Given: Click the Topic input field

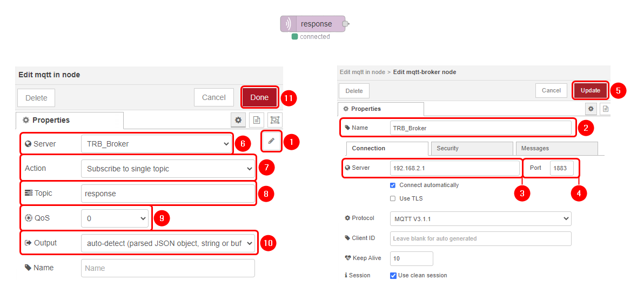Looking at the screenshot, I should tap(167, 194).
